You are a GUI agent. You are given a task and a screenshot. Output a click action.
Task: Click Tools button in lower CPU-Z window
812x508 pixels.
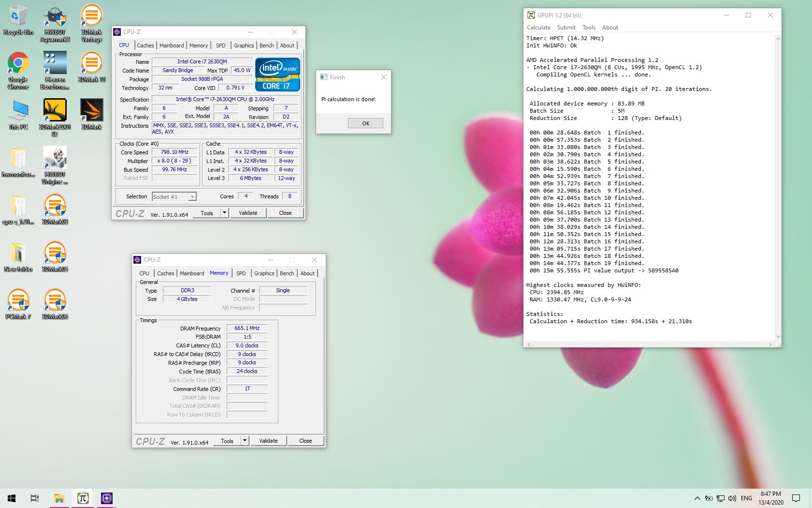[227, 441]
